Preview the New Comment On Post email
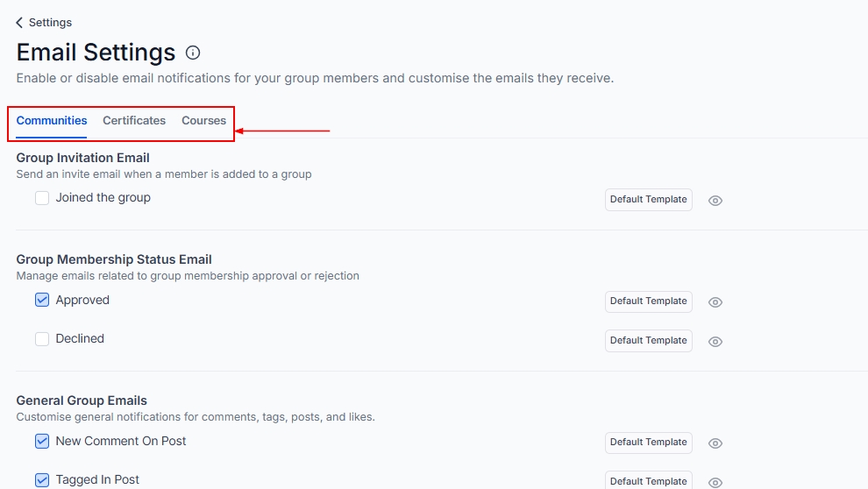This screenshot has width=868, height=489. point(715,443)
